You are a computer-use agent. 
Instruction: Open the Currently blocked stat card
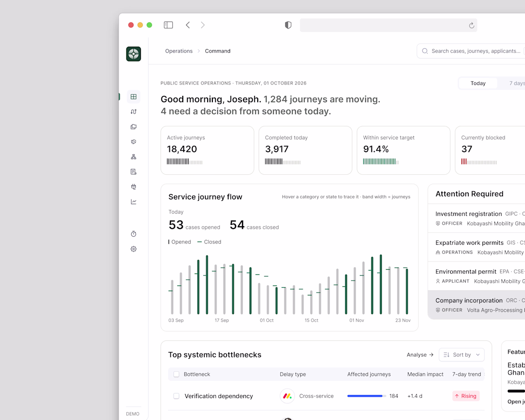click(490, 150)
